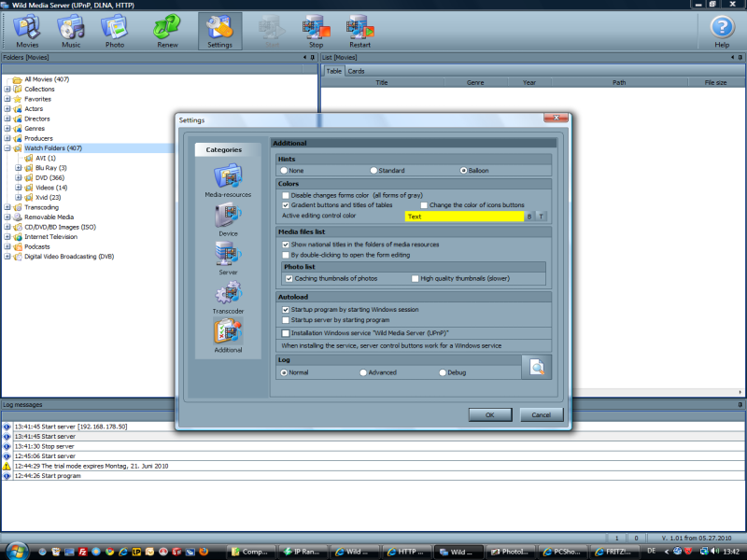Select Transcoder settings category
This screenshot has width=747, height=560.
point(228,297)
